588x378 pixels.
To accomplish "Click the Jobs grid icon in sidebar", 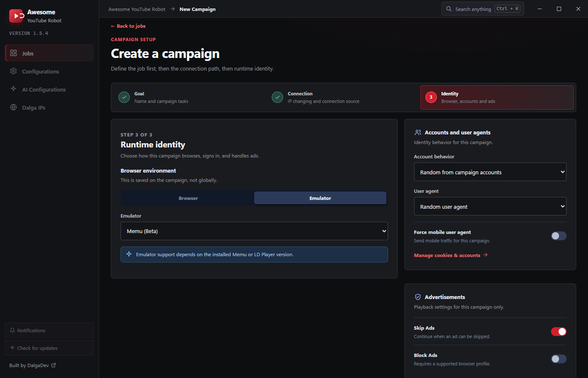I will coord(13,53).
